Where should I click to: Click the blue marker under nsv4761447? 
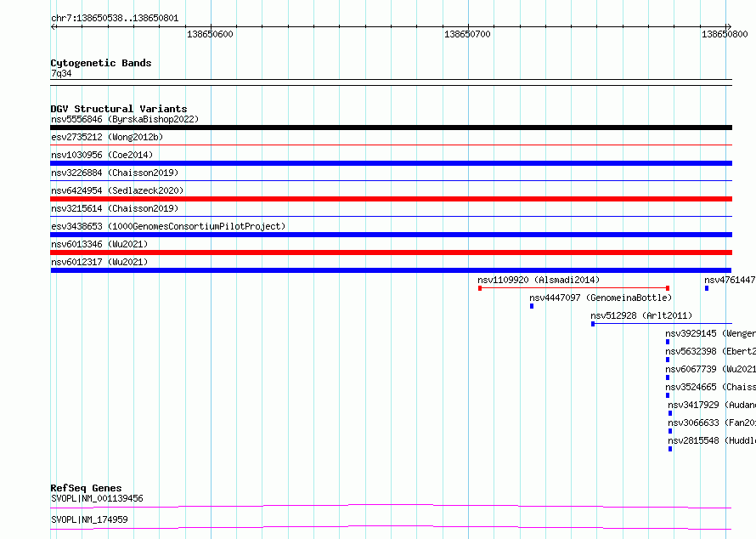pos(707,288)
